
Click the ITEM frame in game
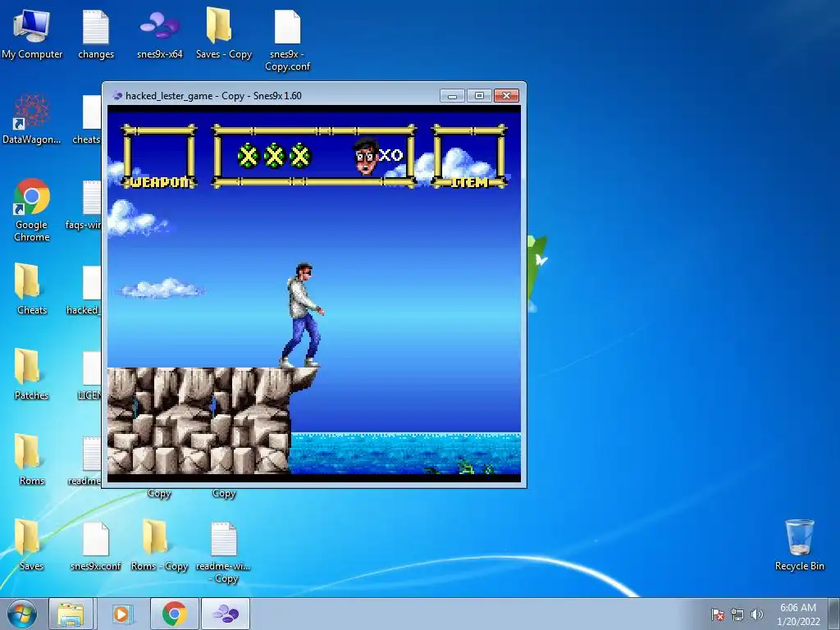(469, 157)
